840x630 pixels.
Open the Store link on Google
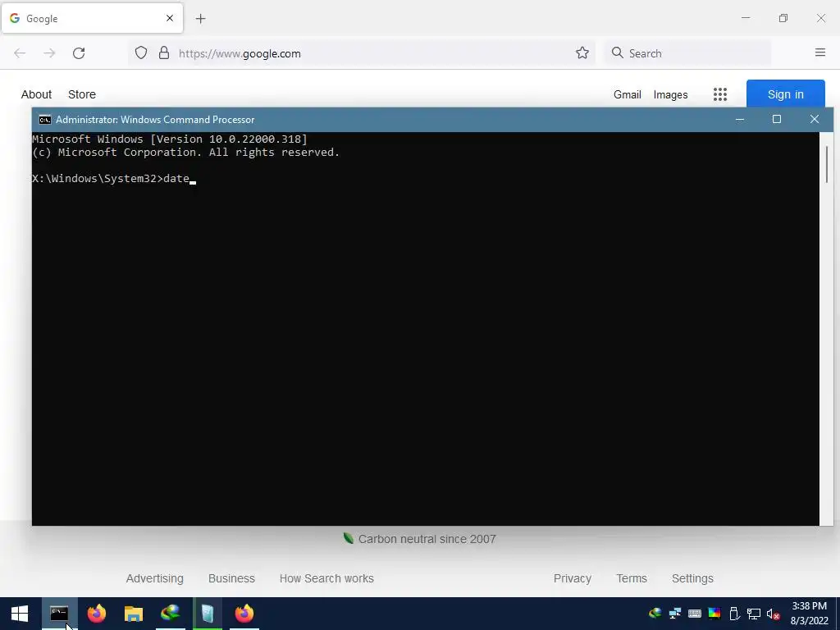point(82,94)
